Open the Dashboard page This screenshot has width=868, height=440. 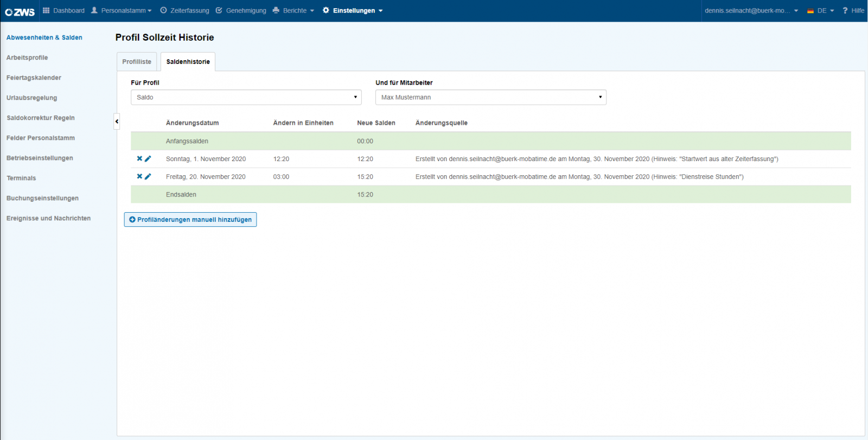(x=63, y=10)
